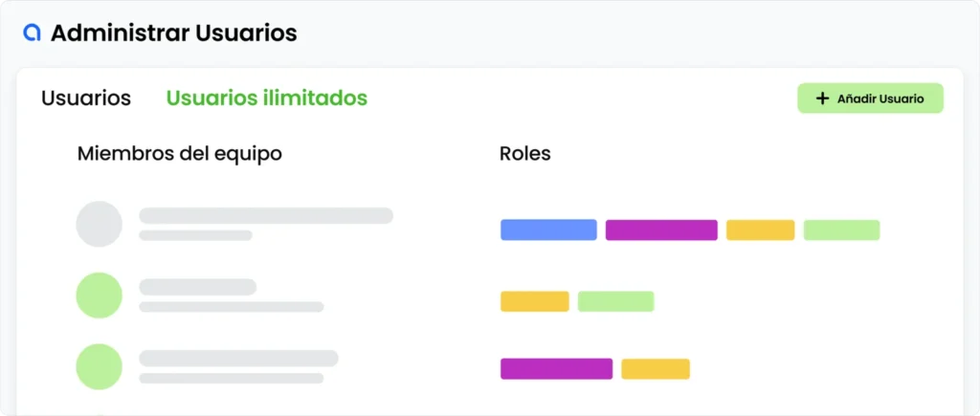Click the Administrar Usuarios page title

pos(173,33)
